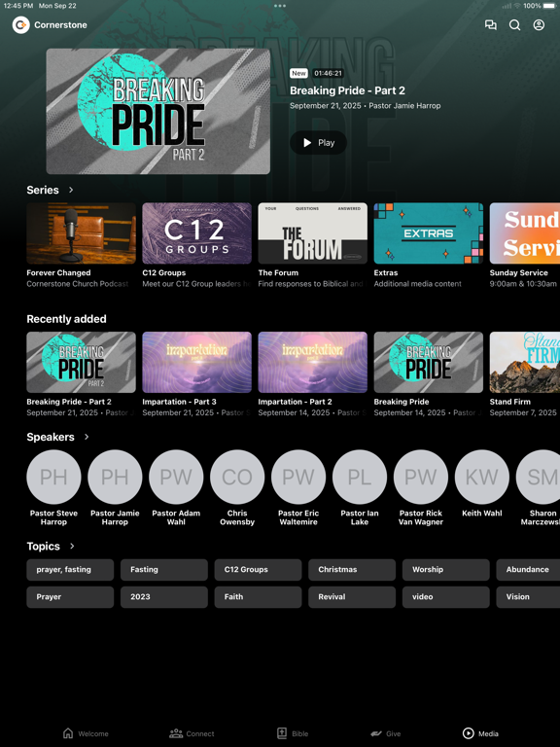Viewport: 560px width, 747px height.
Task: Open Impartation - Part 3
Action: tap(196, 362)
